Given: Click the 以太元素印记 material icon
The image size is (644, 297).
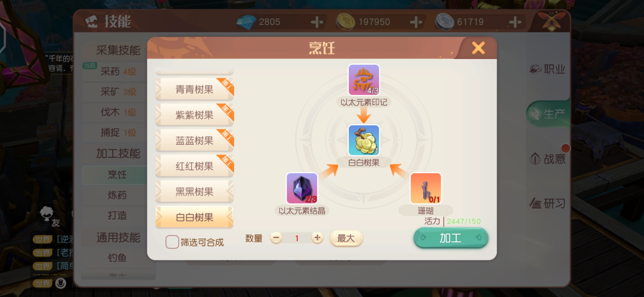Looking at the screenshot, I should click(364, 80).
